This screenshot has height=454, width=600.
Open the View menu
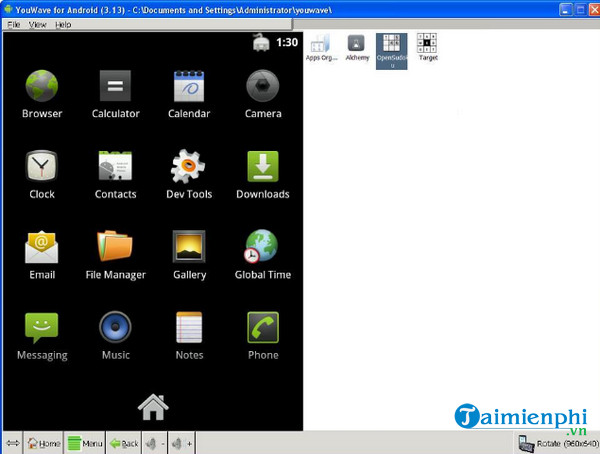[38, 24]
